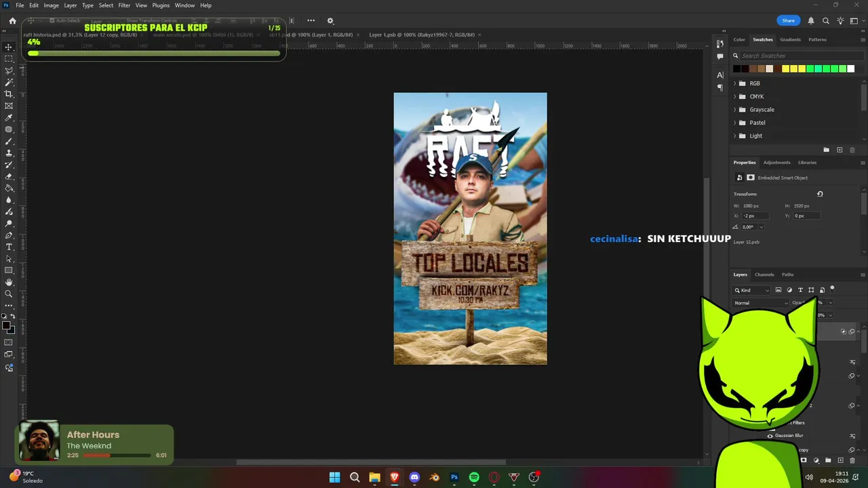
Task: Go to the Photoshop Home screen
Action: [x=12, y=20]
